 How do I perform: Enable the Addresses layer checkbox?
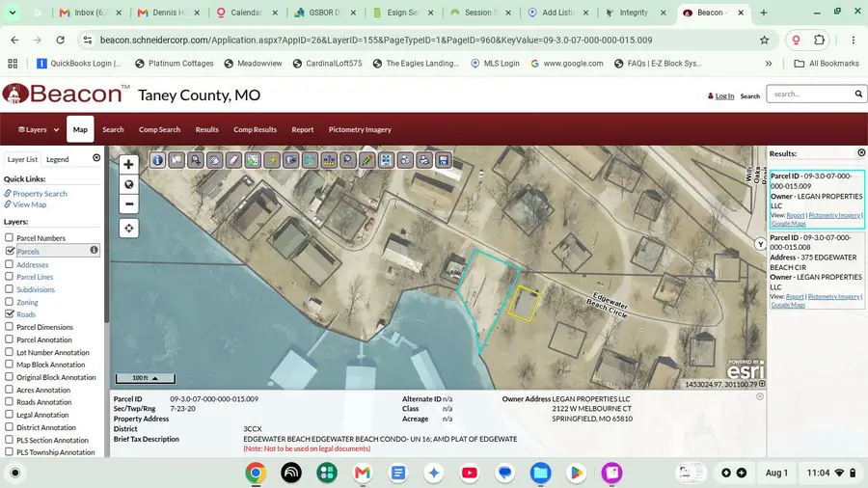(9, 264)
